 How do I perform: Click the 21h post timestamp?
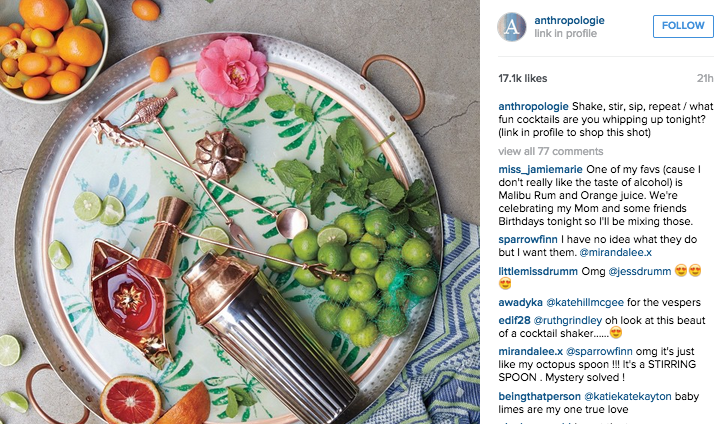pos(705,79)
